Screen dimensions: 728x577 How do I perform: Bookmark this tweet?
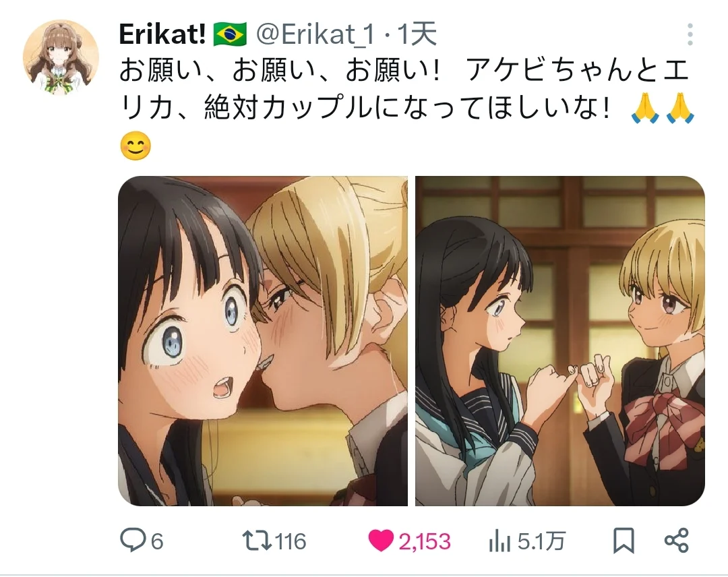point(623,541)
